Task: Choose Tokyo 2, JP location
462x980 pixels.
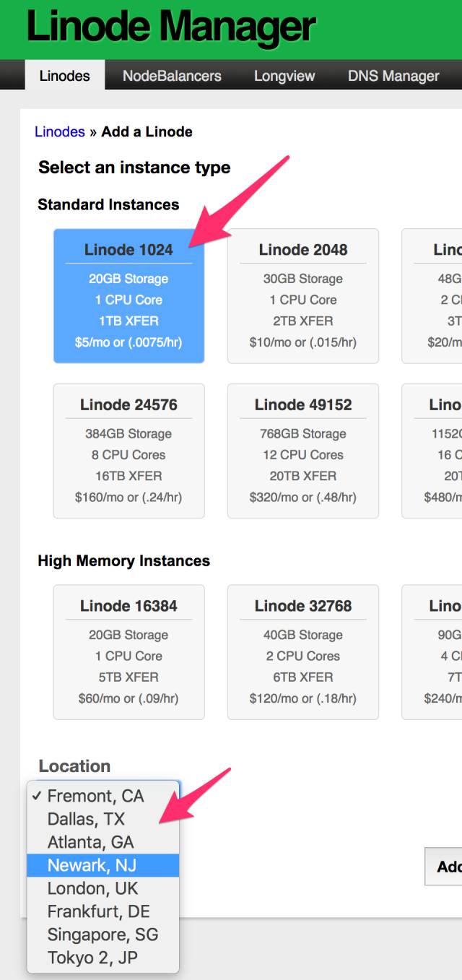Action: pos(92,958)
